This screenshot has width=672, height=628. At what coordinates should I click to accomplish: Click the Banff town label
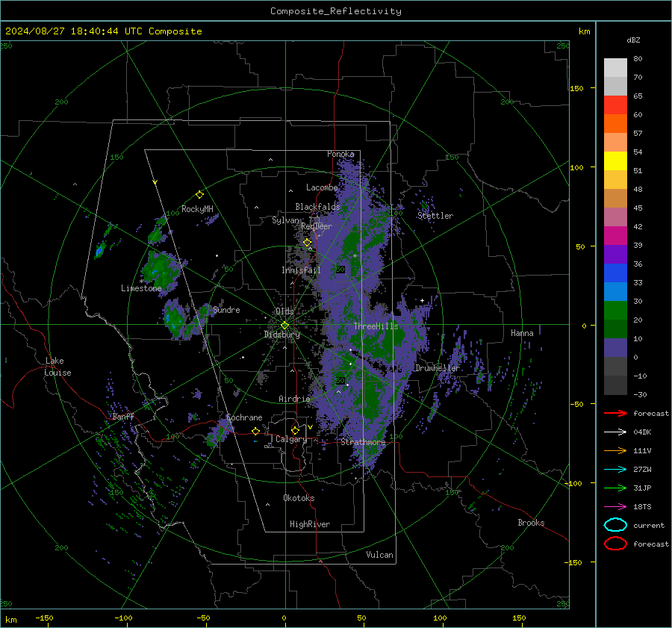(x=123, y=416)
